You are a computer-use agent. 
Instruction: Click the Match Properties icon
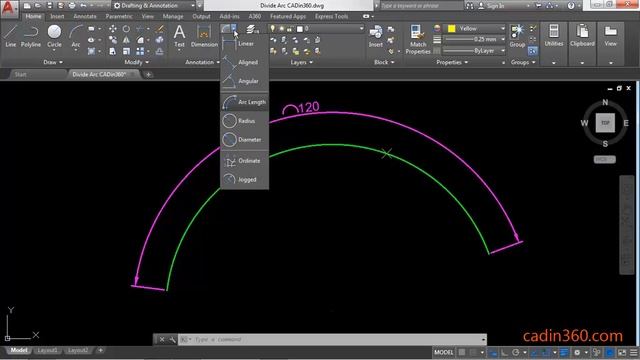click(x=418, y=39)
